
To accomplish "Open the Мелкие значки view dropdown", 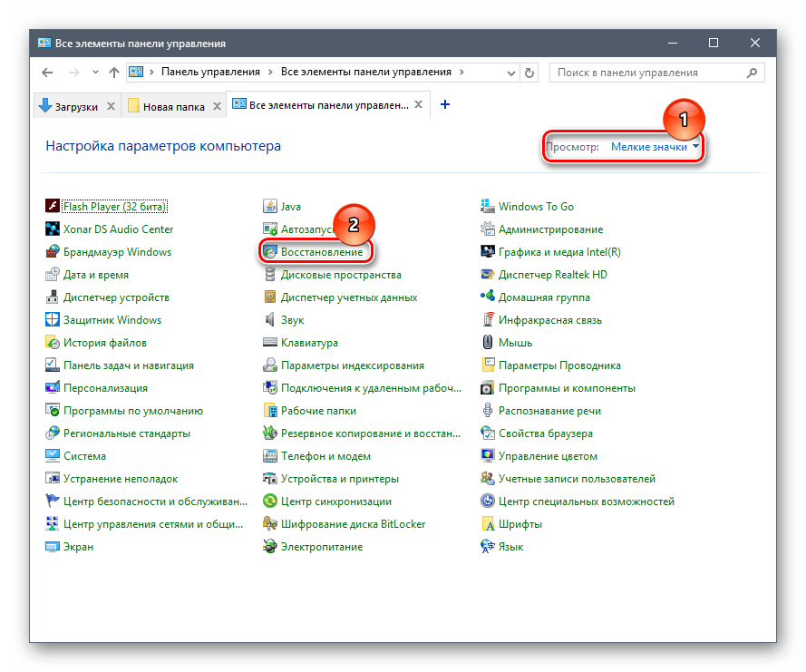I will 655,147.
